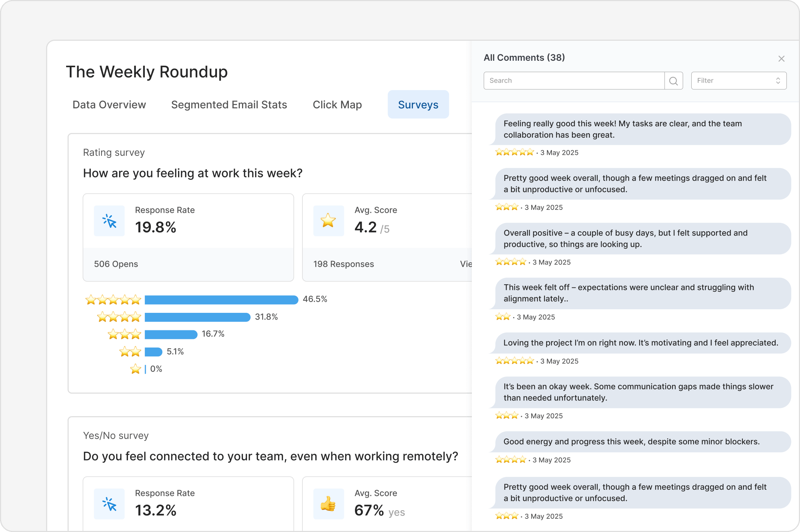800x532 pixels.
Task: Click inside the comments Search field
Action: tap(574, 81)
